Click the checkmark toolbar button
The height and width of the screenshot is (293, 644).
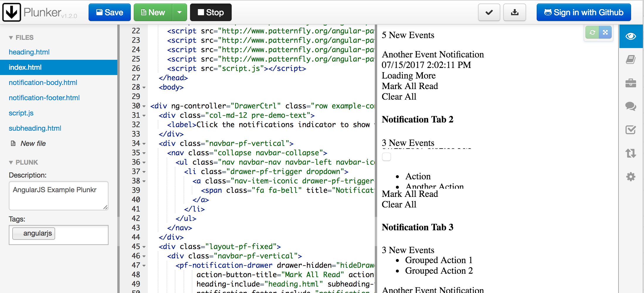[x=489, y=12]
